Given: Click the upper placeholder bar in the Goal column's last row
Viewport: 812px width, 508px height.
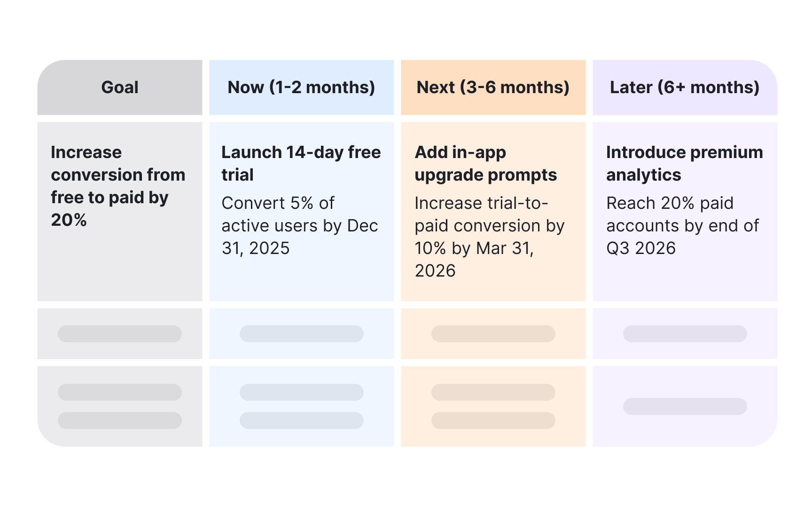Looking at the screenshot, I should coord(120,392).
